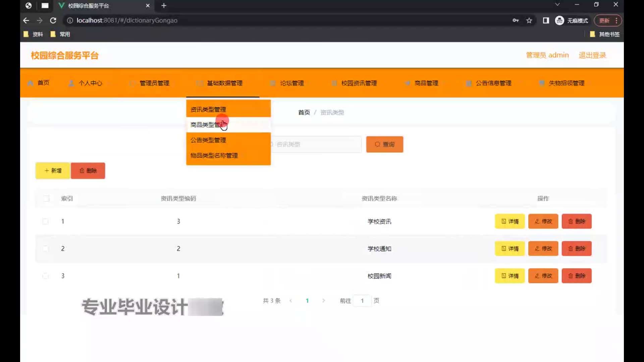Click 修改 for the 学校通知 row

tap(543, 248)
